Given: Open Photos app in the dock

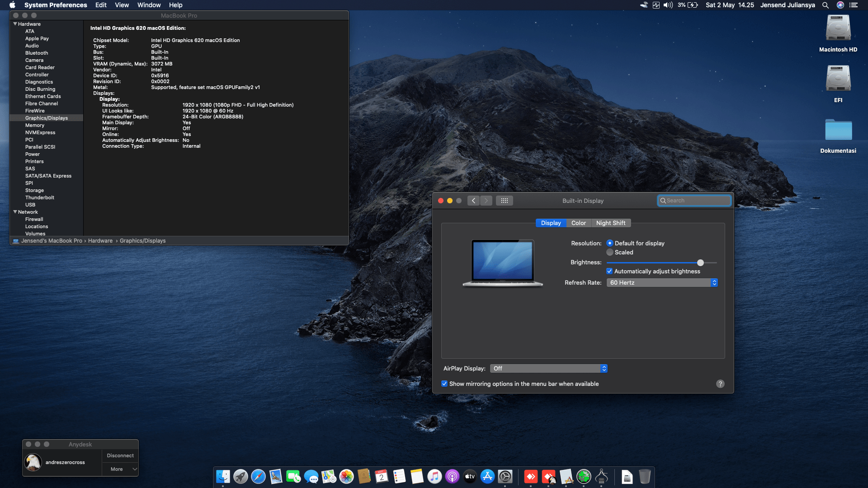Looking at the screenshot, I should pos(346,476).
